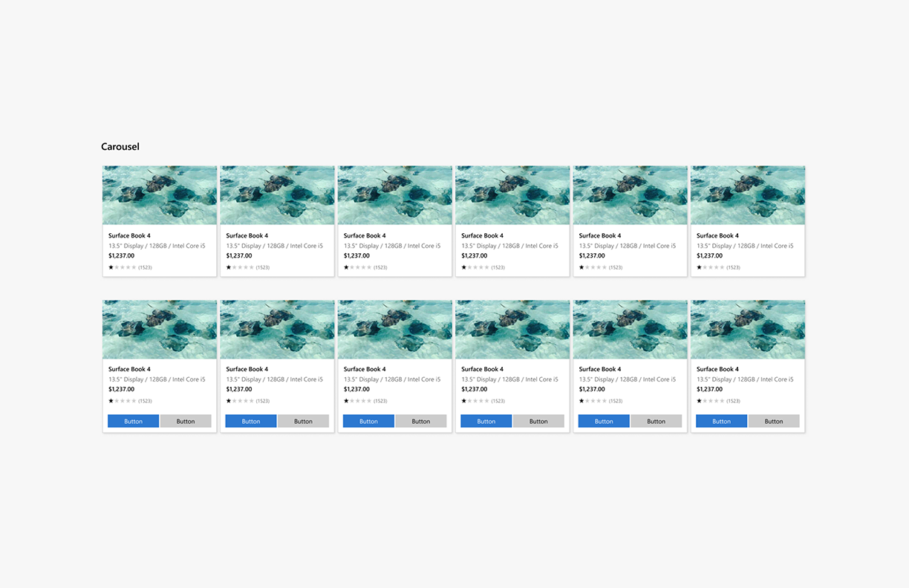This screenshot has width=909, height=588.
Task: Click filled star on second top-row card
Action: coord(229,267)
